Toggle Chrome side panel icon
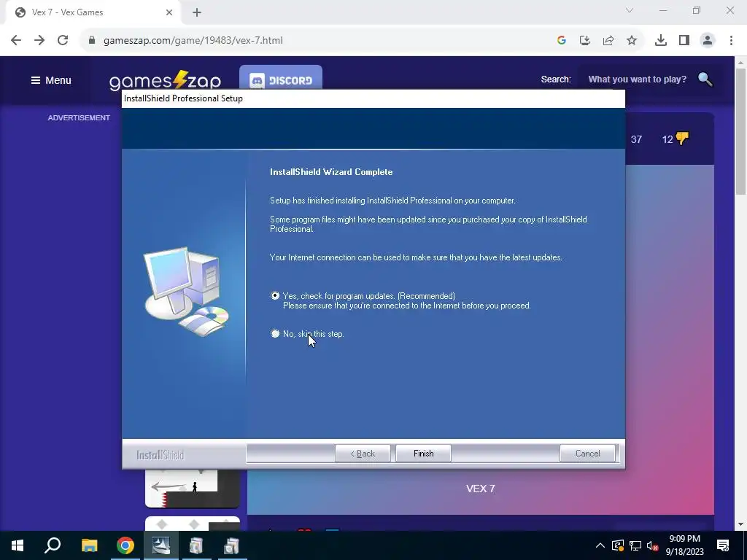This screenshot has width=747, height=560. pos(684,41)
